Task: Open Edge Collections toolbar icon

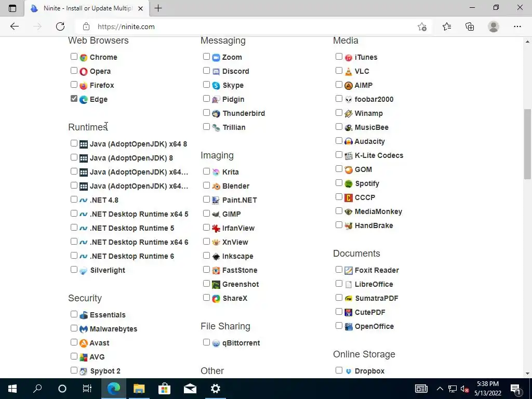Action: pos(470,26)
